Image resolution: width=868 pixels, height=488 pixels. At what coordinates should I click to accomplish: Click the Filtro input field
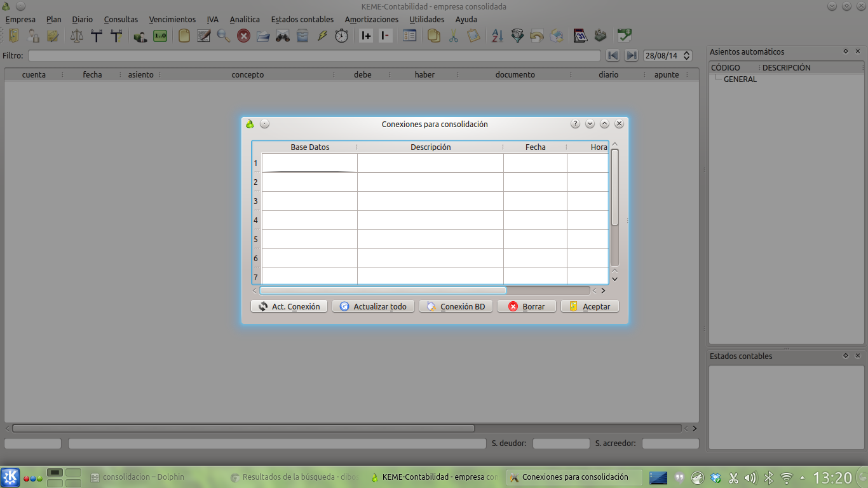314,55
